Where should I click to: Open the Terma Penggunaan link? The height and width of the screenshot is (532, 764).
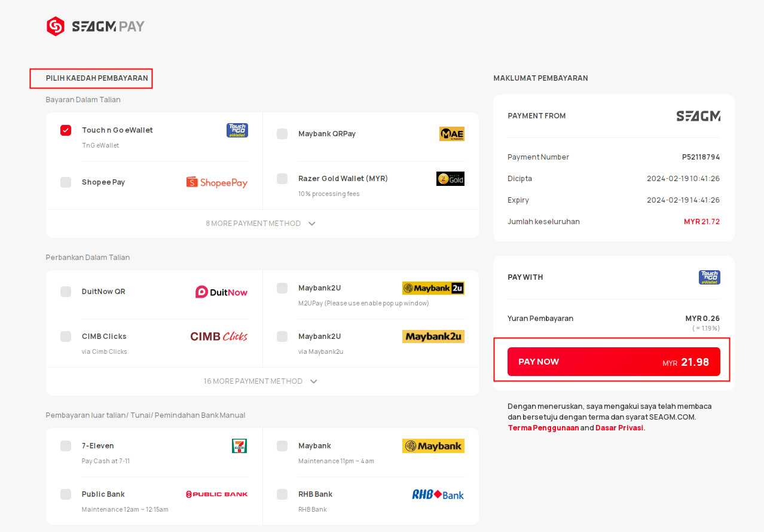(x=543, y=428)
